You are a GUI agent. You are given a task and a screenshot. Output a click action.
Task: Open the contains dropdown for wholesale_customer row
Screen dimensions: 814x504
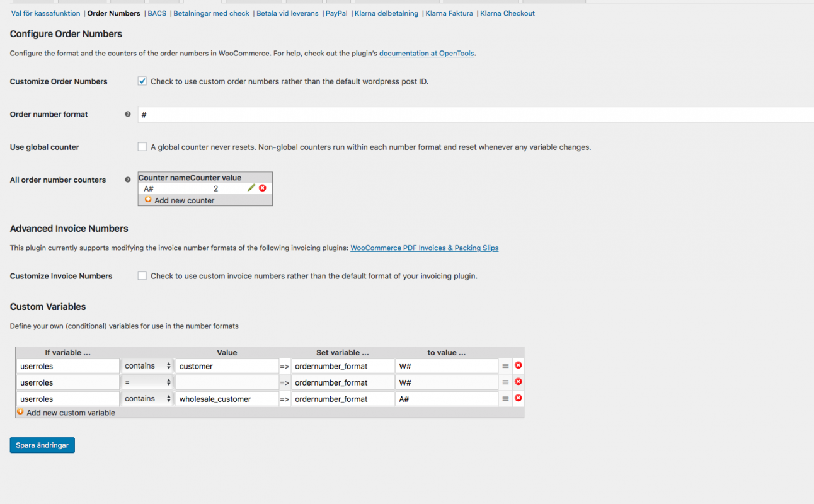coord(147,399)
